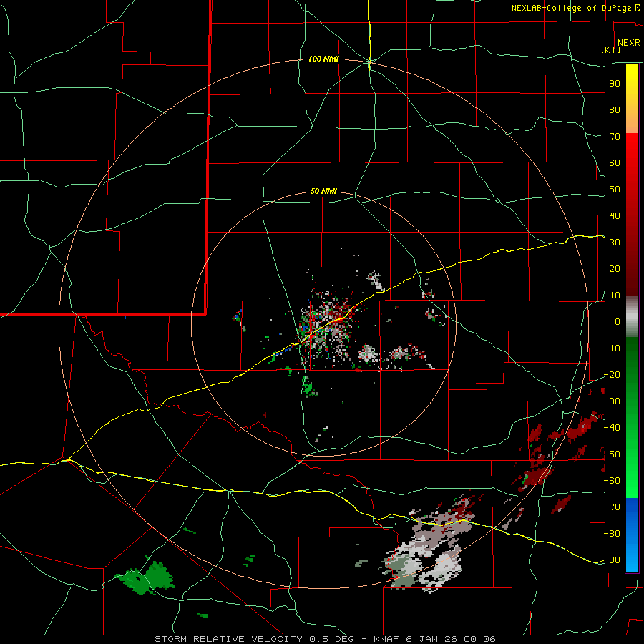This screenshot has height=644, width=644.
Task: Click the 10 value on velocity scale
Action: coord(615,296)
